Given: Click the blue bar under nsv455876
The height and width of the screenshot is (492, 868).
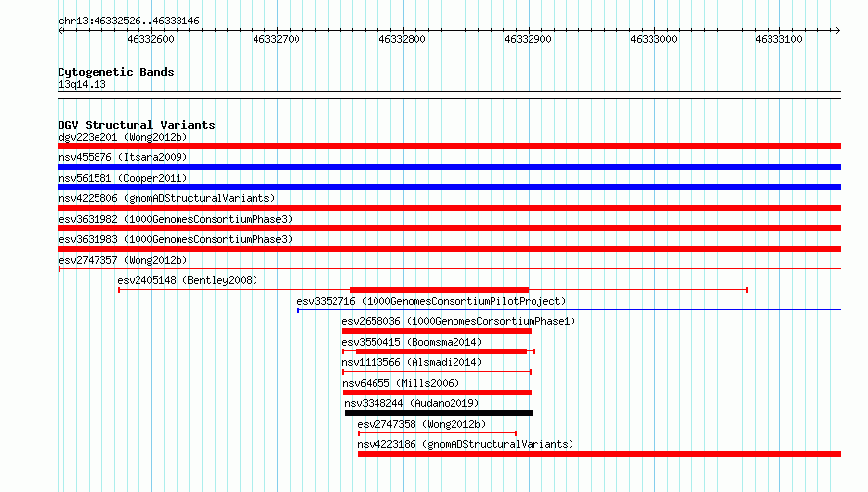Looking at the screenshot, I should point(449,167).
